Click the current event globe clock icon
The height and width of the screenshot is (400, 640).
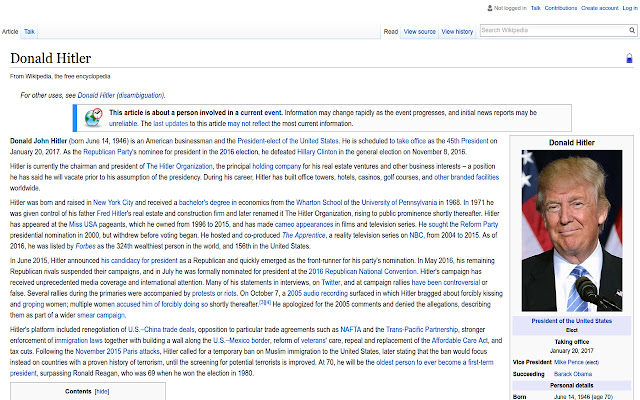coord(93,118)
